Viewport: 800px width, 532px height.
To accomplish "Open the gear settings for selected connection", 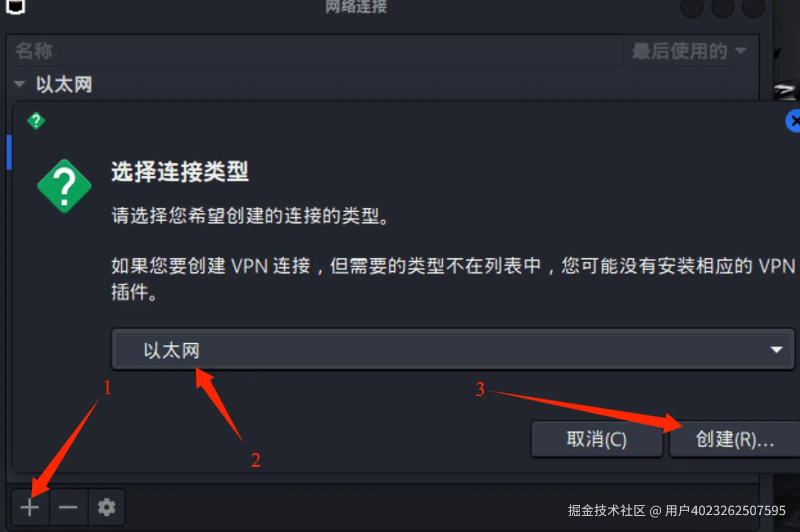I will [x=106, y=507].
